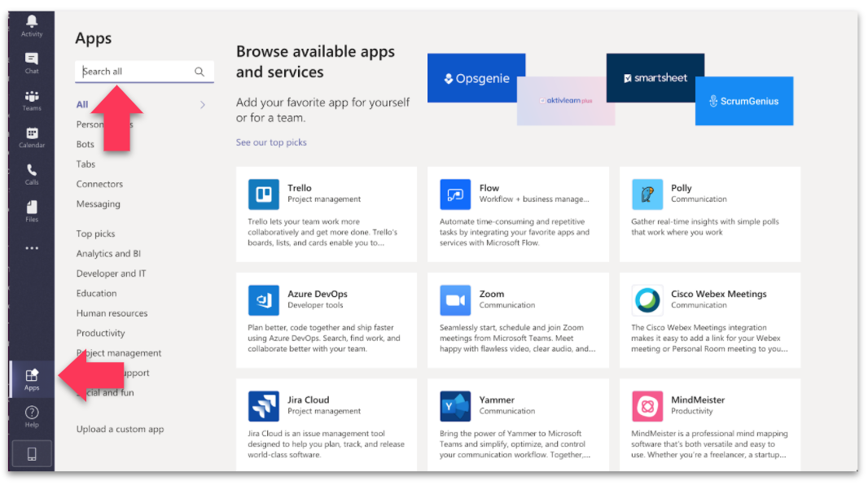Click the See our top picks link
Viewport: 868px width, 485px height.
pyautogui.click(x=271, y=142)
